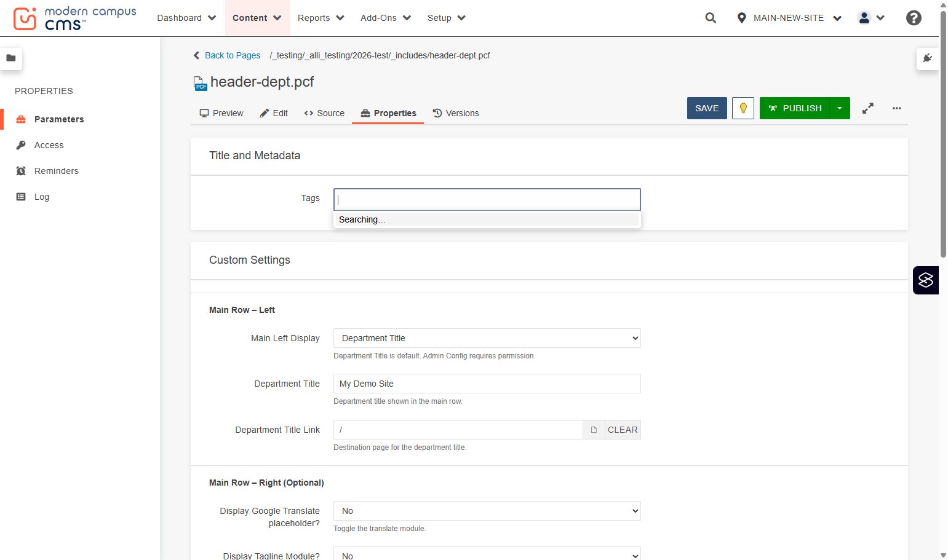Click the Log list icon in sidebar
948x560 pixels.
pyautogui.click(x=21, y=197)
